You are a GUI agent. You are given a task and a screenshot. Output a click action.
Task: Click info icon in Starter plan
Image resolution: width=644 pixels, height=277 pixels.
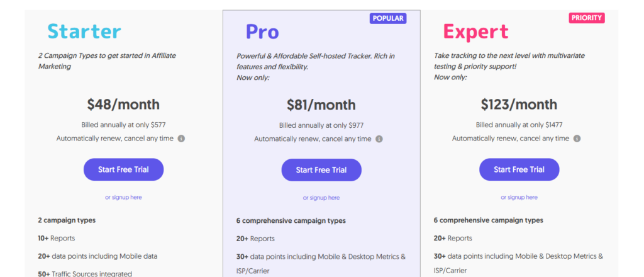pos(181,138)
